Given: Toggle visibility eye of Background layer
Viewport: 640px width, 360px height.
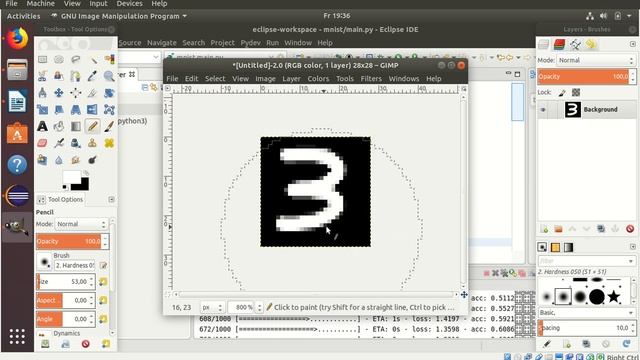Looking at the screenshot, I should tap(543, 110).
